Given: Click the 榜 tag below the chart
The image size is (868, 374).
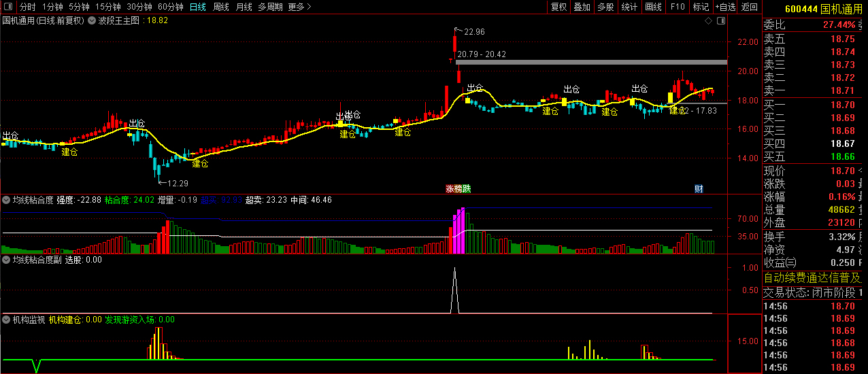Looking at the screenshot, I should pos(458,188).
